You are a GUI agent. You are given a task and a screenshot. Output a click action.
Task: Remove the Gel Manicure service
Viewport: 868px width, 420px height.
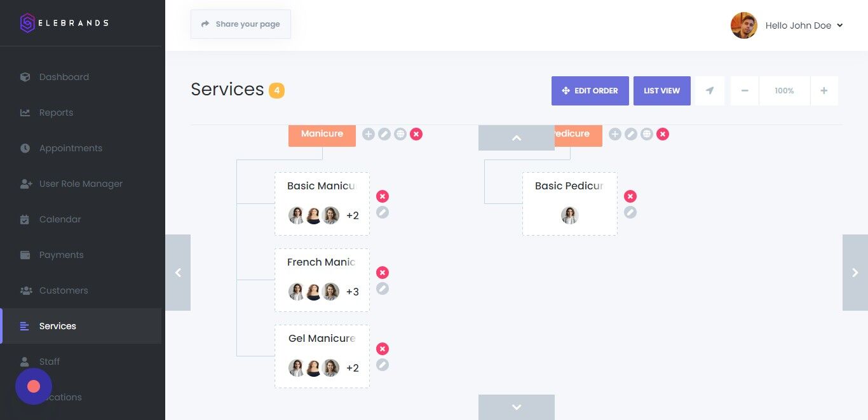point(383,349)
